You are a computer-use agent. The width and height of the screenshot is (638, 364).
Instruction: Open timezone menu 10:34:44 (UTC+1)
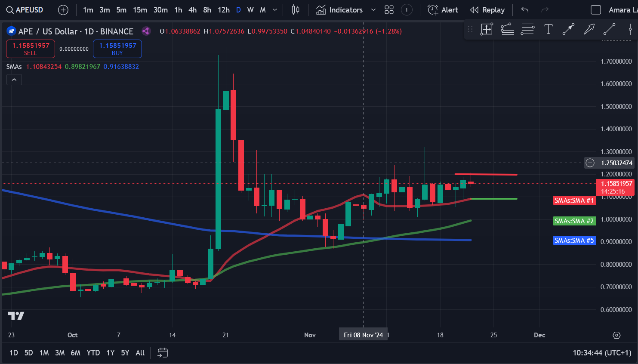click(602, 353)
